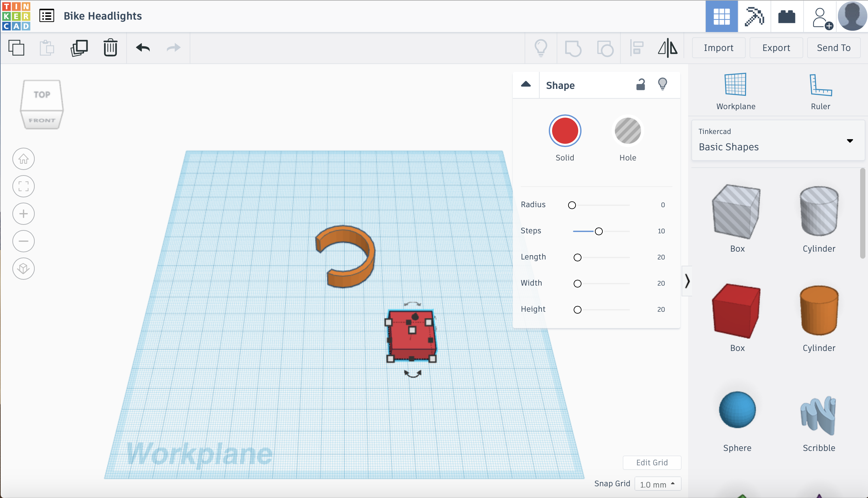Click the Steps slider handle
This screenshot has height=498, width=868.
coord(599,231)
